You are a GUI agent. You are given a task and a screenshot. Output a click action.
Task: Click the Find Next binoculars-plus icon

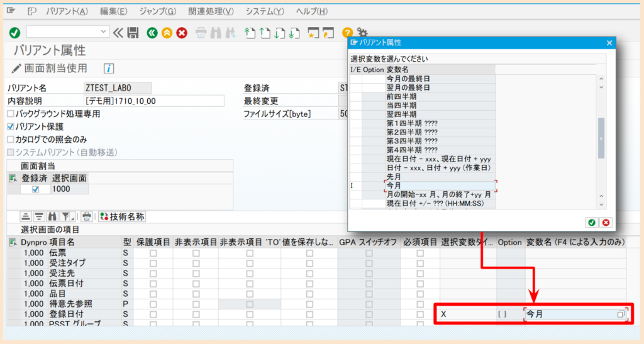(x=230, y=33)
